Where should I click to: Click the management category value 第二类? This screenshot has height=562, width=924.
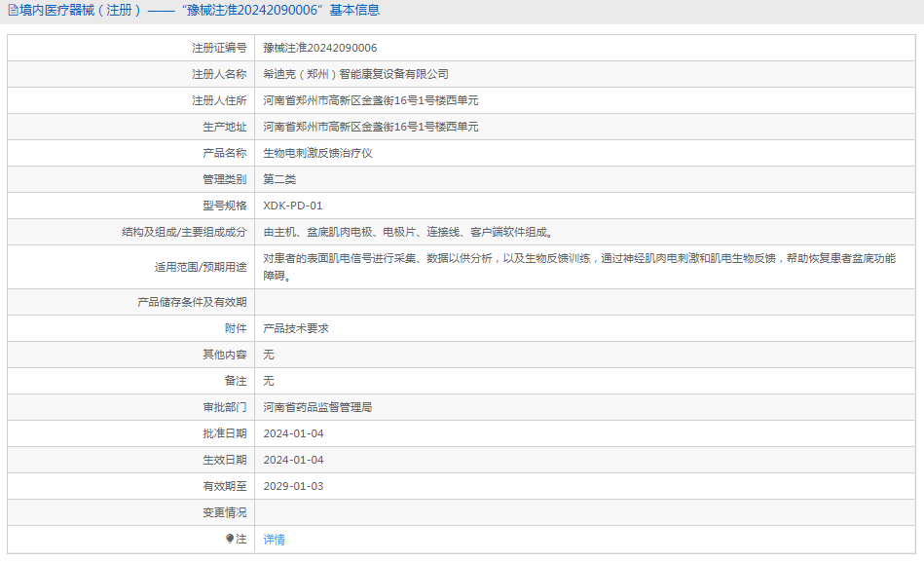279,179
